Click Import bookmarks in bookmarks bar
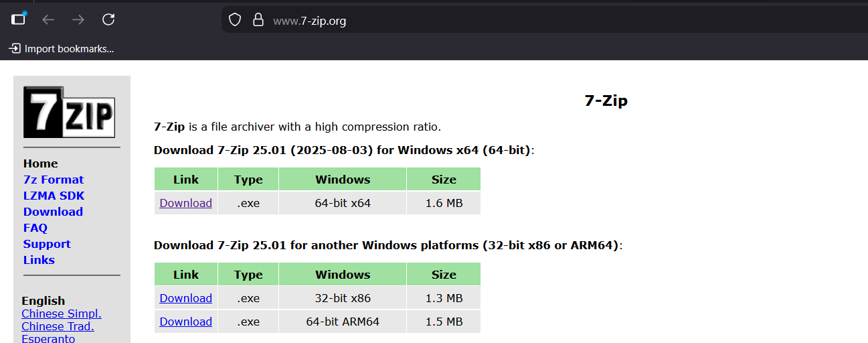This screenshot has height=343, width=868. [62, 48]
